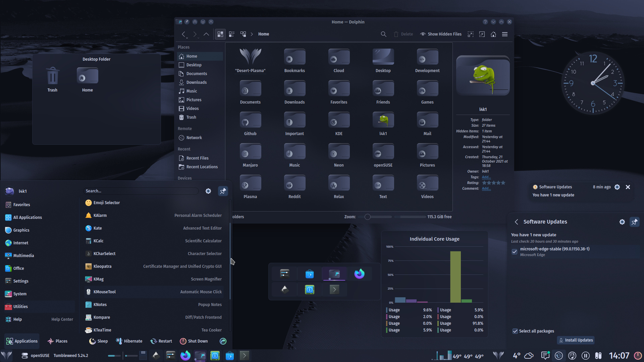Click the media player tray icon

(x=572, y=355)
